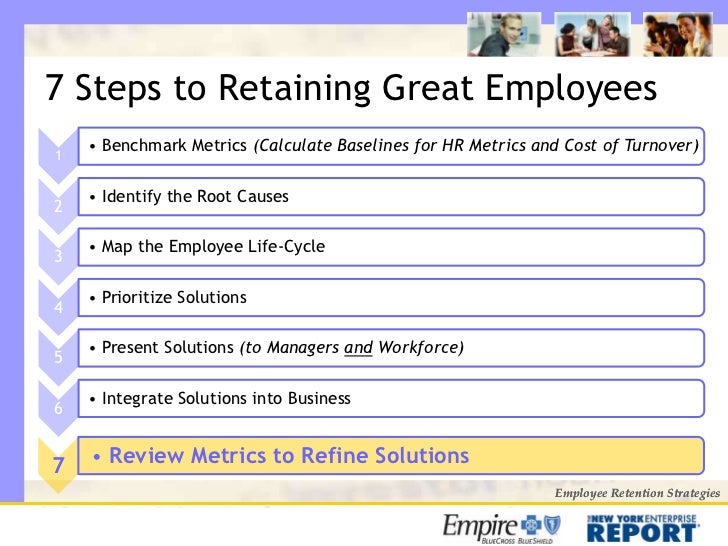Select the 'Present Solutions' step

point(391,348)
